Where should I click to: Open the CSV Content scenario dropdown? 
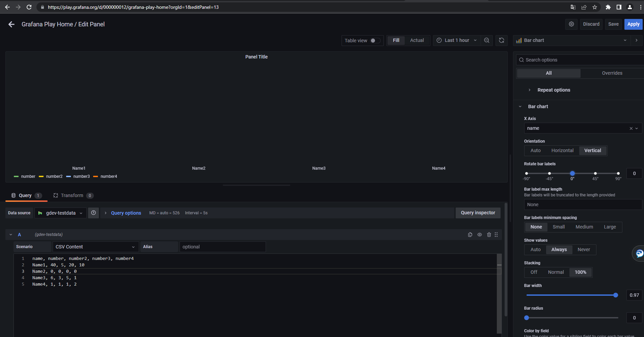(96, 247)
